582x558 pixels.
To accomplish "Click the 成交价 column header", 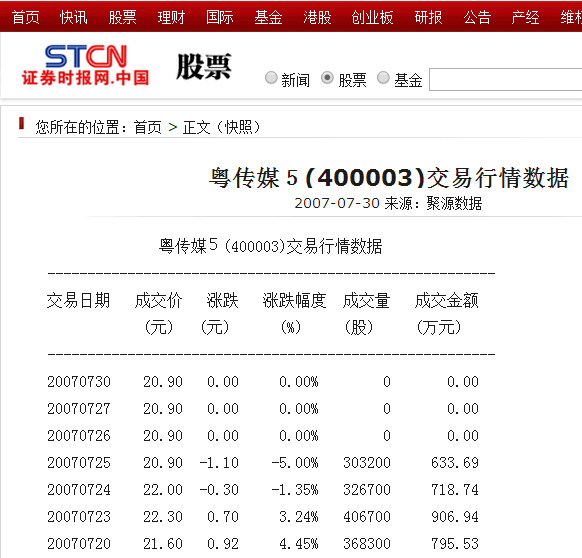I will [158, 300].
